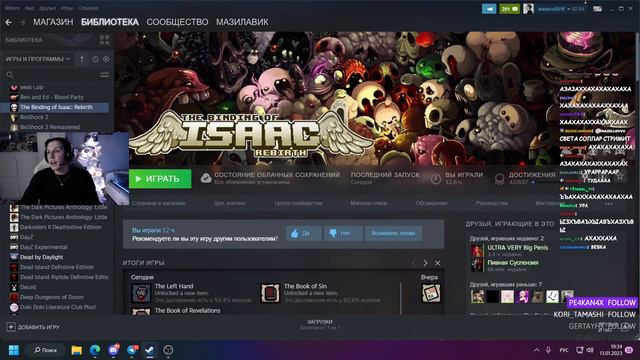
Task: Go back with the left arrow
Action: pyautogui.click(x=9, y=22)
